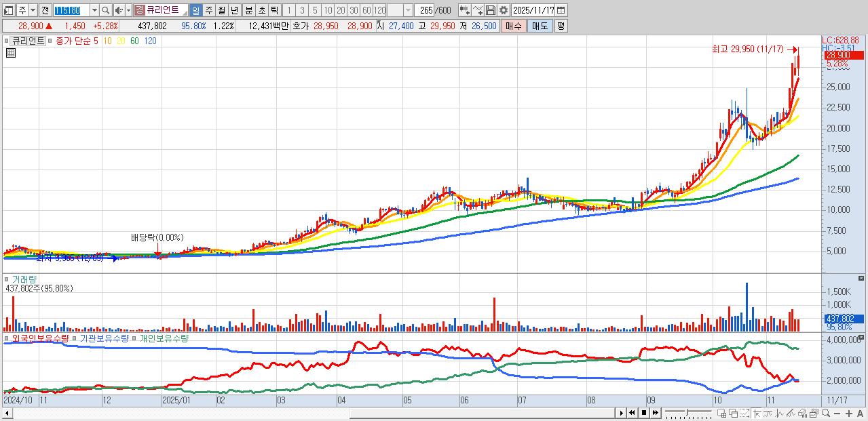
Task: Switch to 초 second chart period
Action: coord(261,10)
